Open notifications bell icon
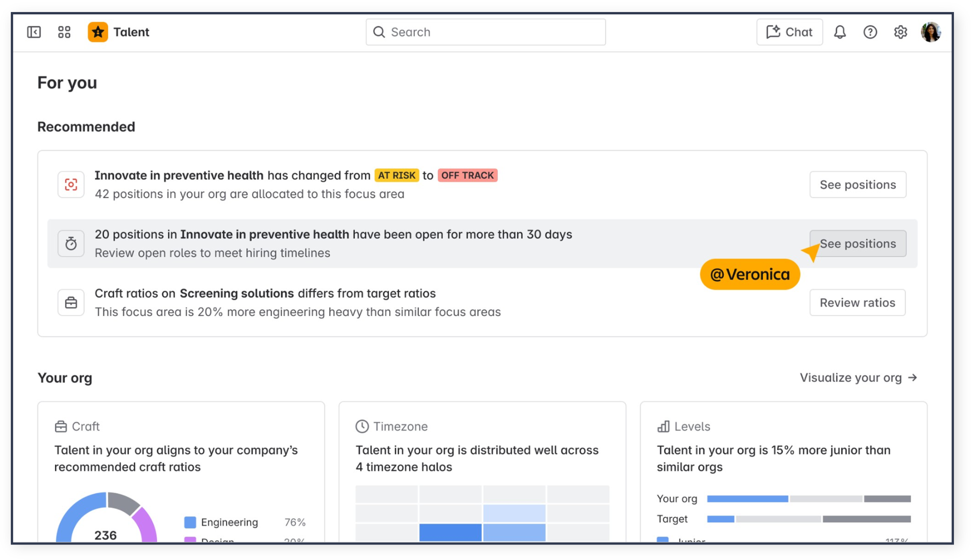 pyautogui.click(x=840, y=32)
